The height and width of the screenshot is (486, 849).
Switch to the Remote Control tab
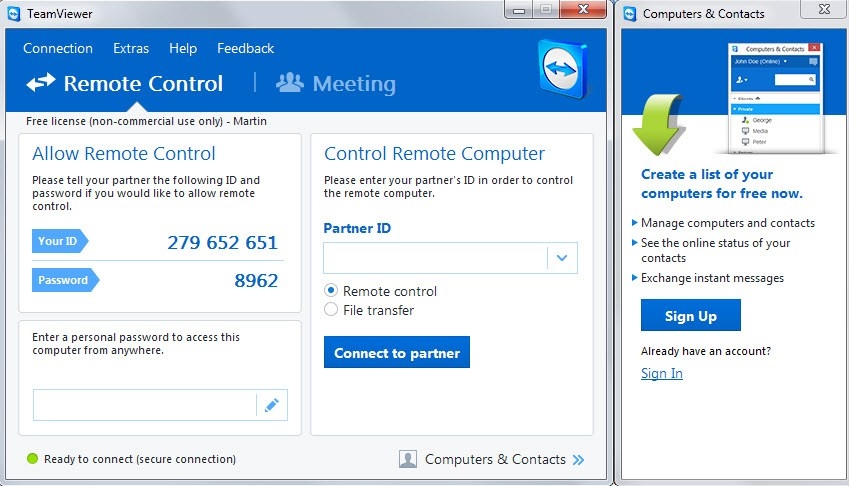(125, 83)
